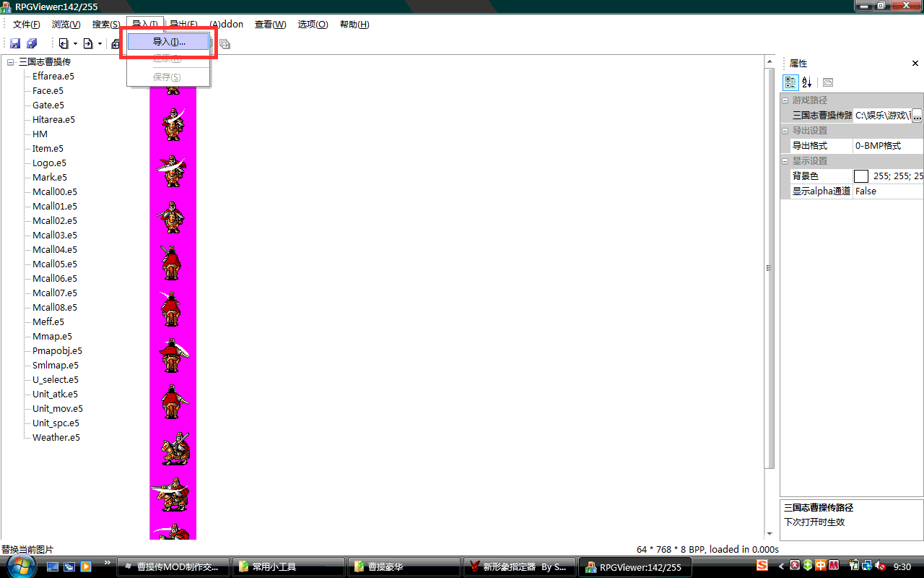This screenshot has height=578, width=924.
Task: Select Mmap.e5 in the tree
Action: [52, 336]
